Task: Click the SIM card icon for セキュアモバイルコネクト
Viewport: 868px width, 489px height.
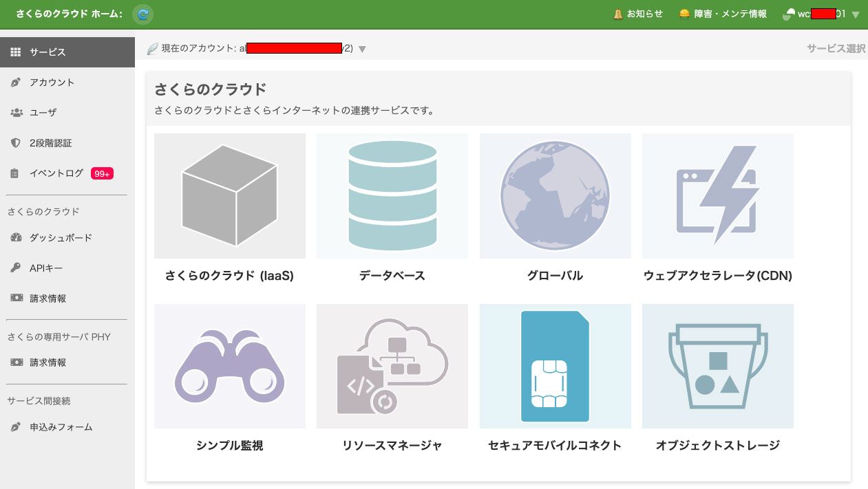Action: (555, 367)
